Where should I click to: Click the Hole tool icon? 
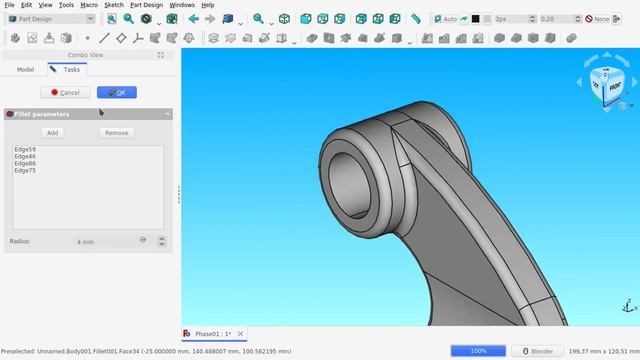[329, 38]
